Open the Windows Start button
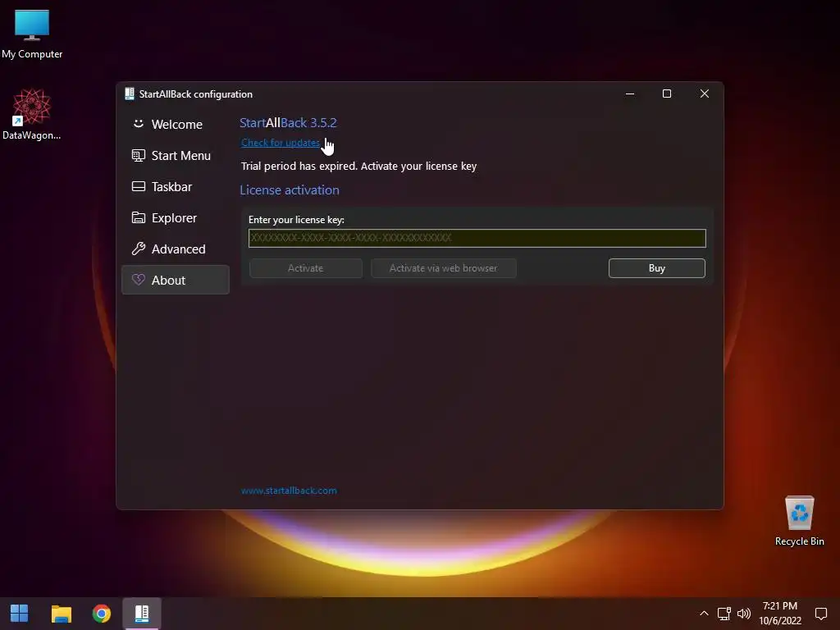 [20, 614]
